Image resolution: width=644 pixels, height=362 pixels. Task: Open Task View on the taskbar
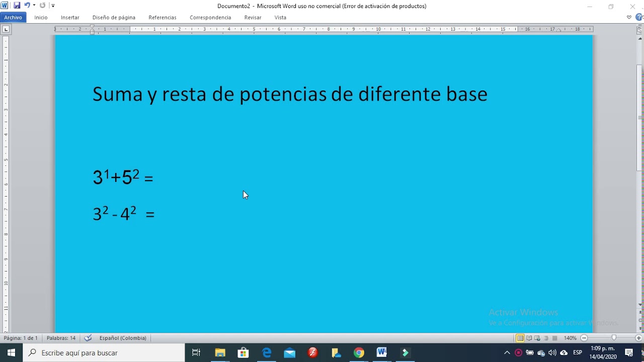point(196,352)
